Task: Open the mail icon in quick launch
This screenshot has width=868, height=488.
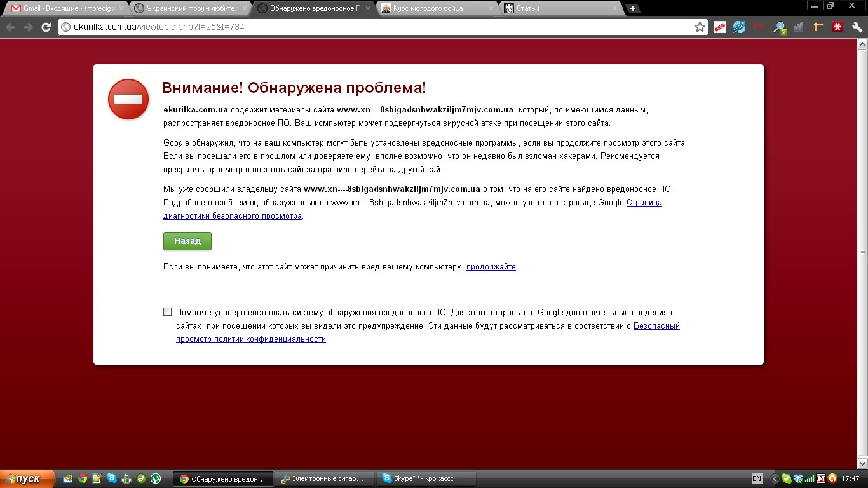Action: [68, 478]
